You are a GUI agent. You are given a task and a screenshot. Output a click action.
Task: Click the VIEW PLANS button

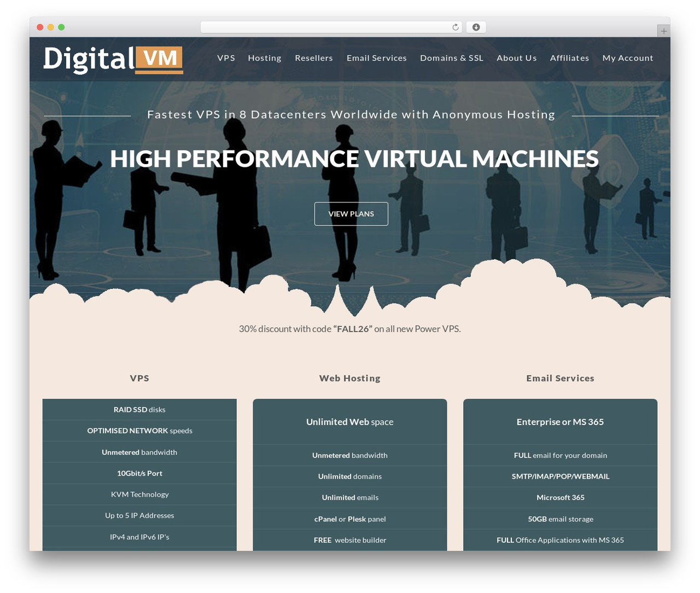[x=351, y=214]
